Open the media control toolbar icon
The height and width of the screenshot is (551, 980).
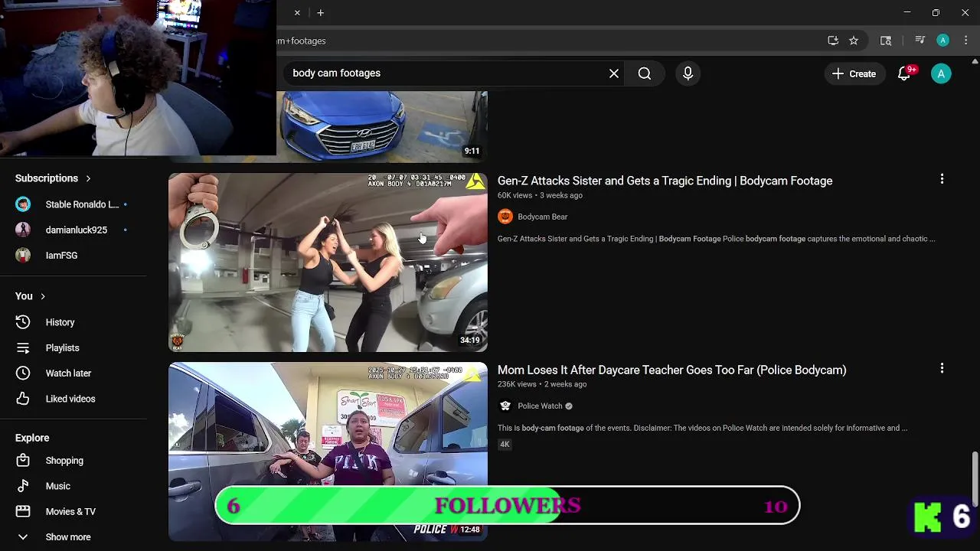click(920, 41)
